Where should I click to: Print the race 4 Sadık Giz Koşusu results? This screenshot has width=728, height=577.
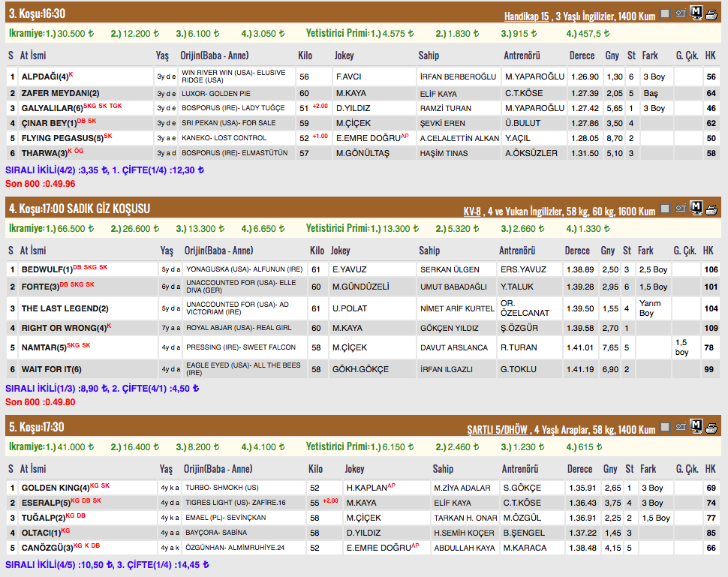pos(711,209)
